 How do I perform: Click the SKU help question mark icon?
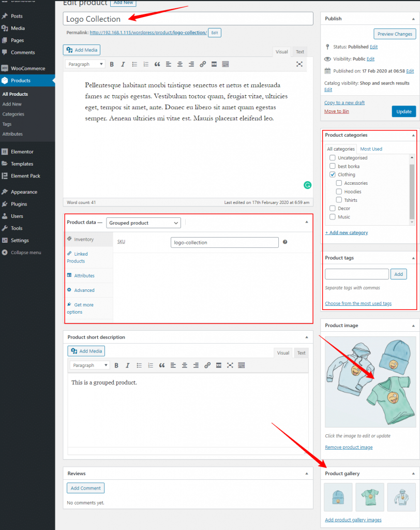285,242
